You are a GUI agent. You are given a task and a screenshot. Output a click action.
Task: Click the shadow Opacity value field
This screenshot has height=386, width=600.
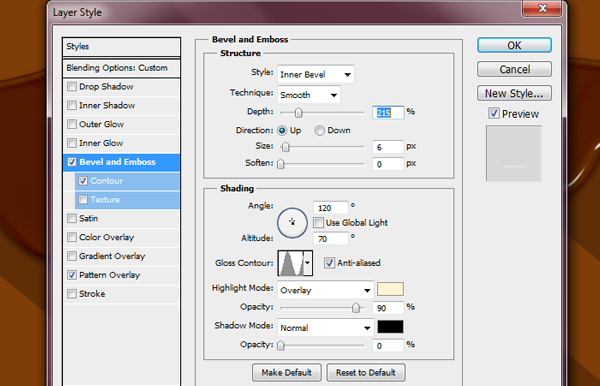coord(388,346)
